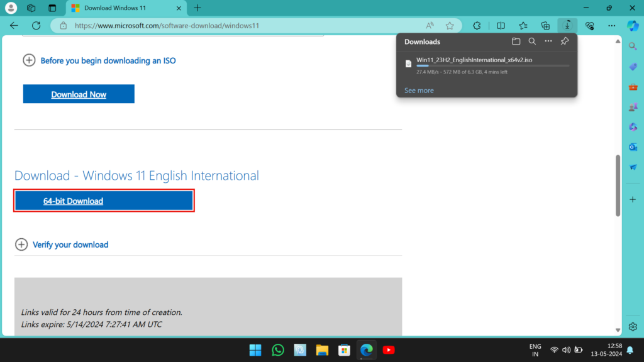The image size is (644, 362).
Task: Open YouTube from the taskbar
Action: click(389, 350)
